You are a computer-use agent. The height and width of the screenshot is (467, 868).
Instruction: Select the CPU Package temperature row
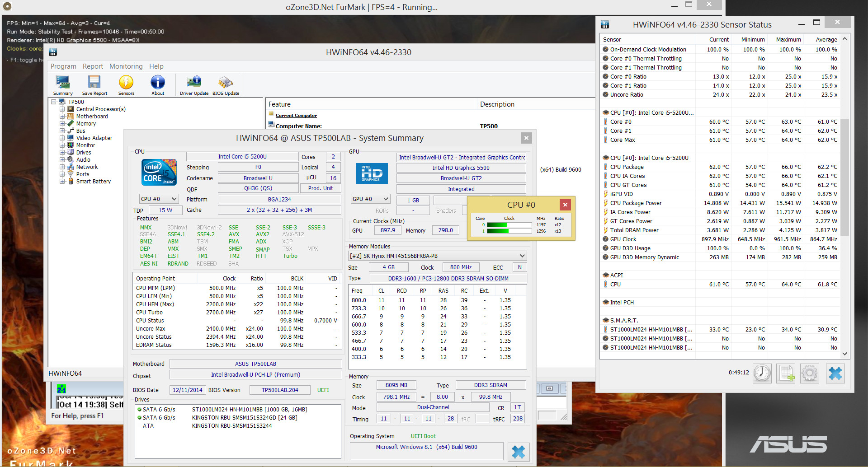(x=720, y=167)
